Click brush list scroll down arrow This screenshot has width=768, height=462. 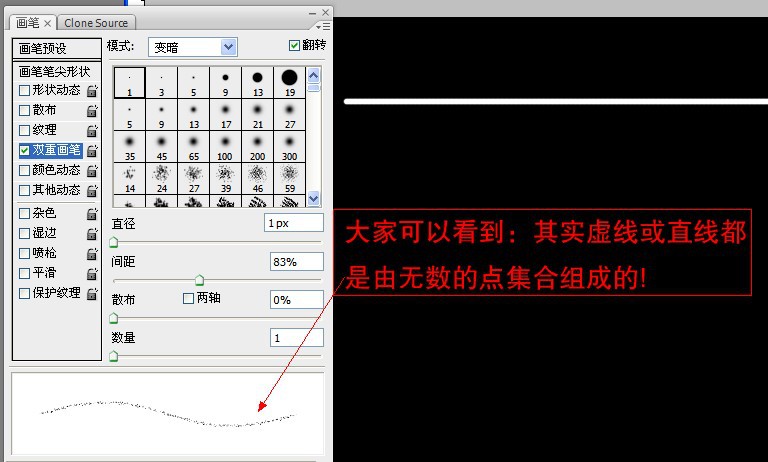313,198
